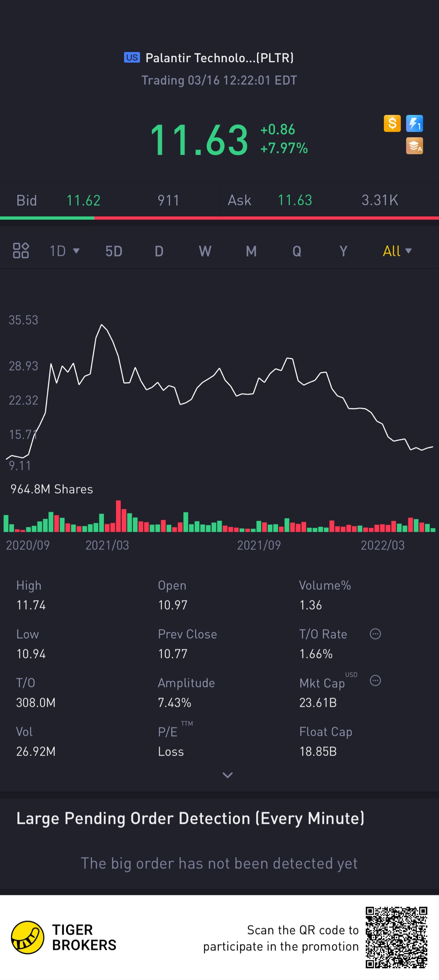Tap the Mkt Cap info bubble icon
439x980 pixels.
pyautogui.click(x=375, y=681)
